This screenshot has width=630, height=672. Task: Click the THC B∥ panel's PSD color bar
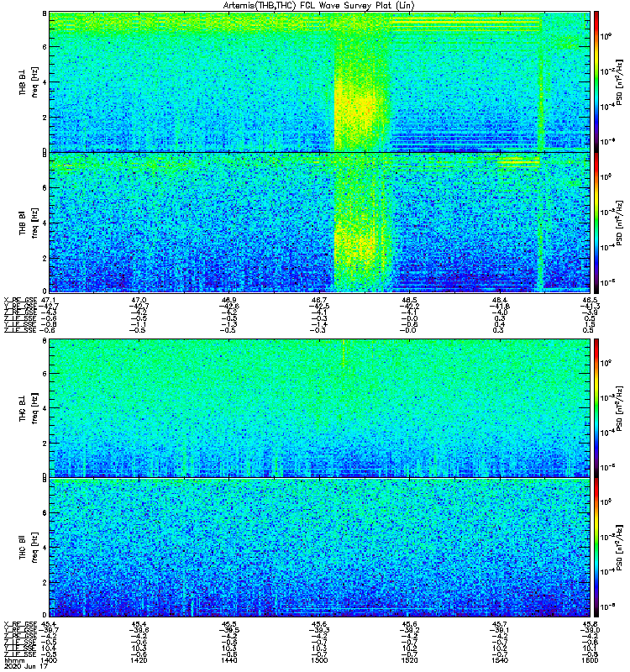(596, 548)
